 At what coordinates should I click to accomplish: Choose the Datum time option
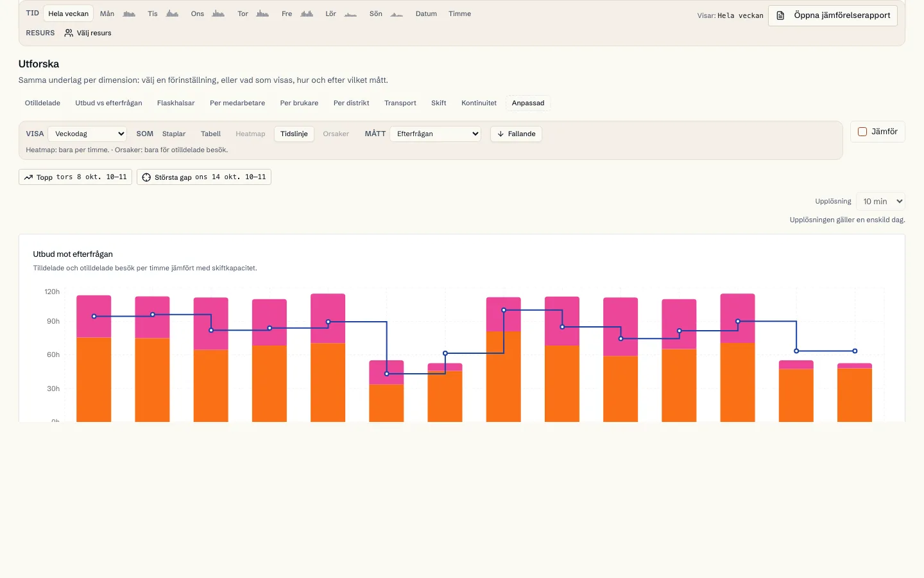426,13
